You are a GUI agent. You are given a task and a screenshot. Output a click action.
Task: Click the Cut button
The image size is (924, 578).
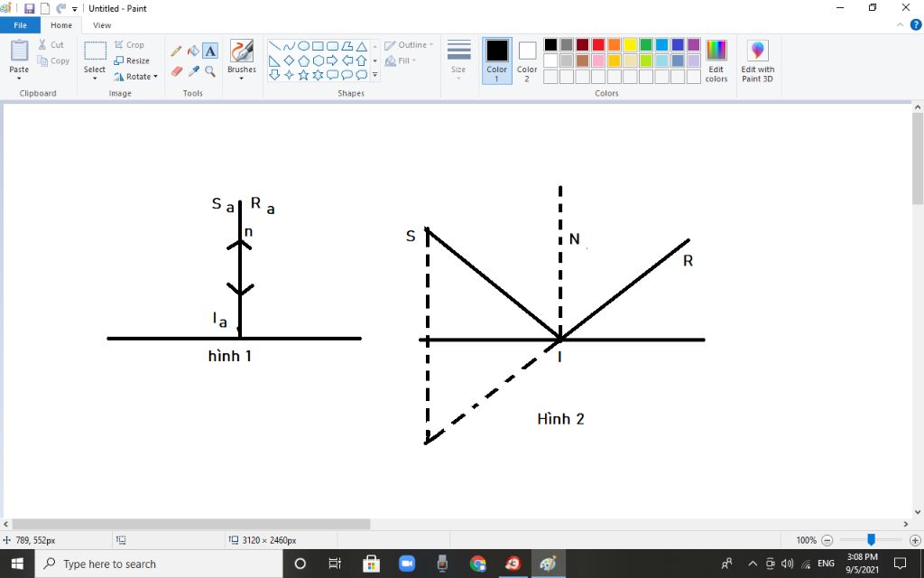51,45
